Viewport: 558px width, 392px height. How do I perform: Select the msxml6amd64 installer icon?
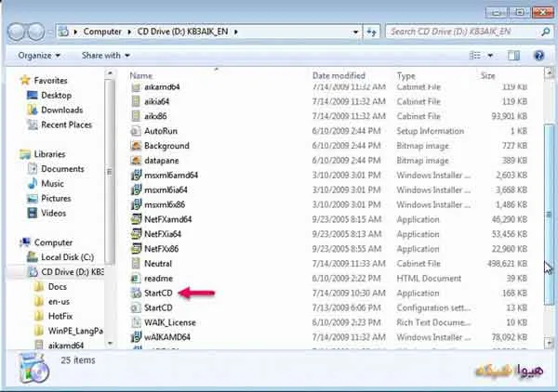[136, 175]
